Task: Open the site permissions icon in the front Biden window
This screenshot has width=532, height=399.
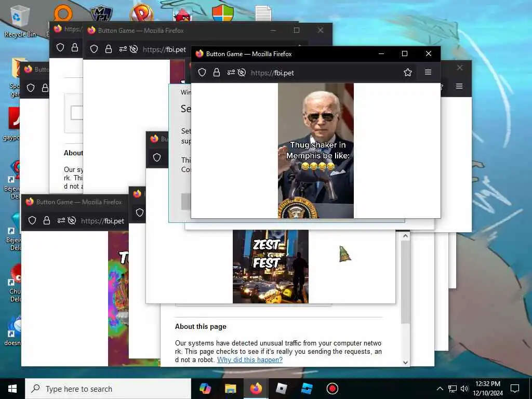Action: (x=231, y=72)
